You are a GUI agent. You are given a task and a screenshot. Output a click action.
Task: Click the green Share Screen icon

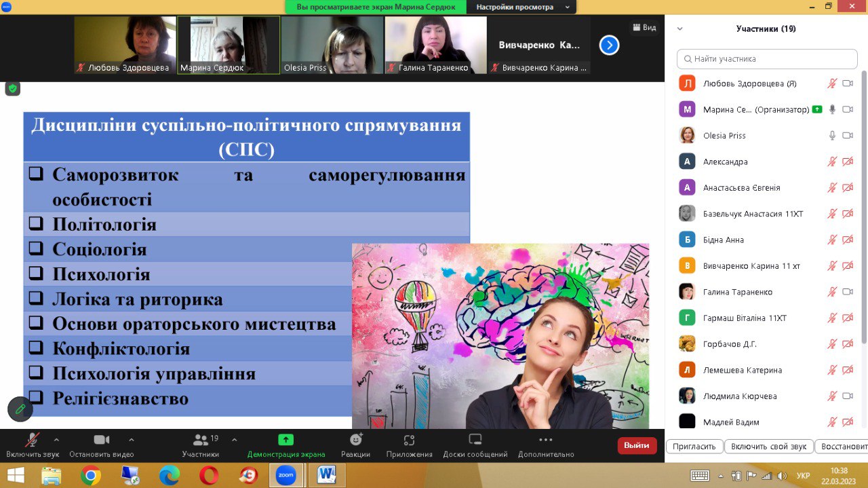[286, 440]
